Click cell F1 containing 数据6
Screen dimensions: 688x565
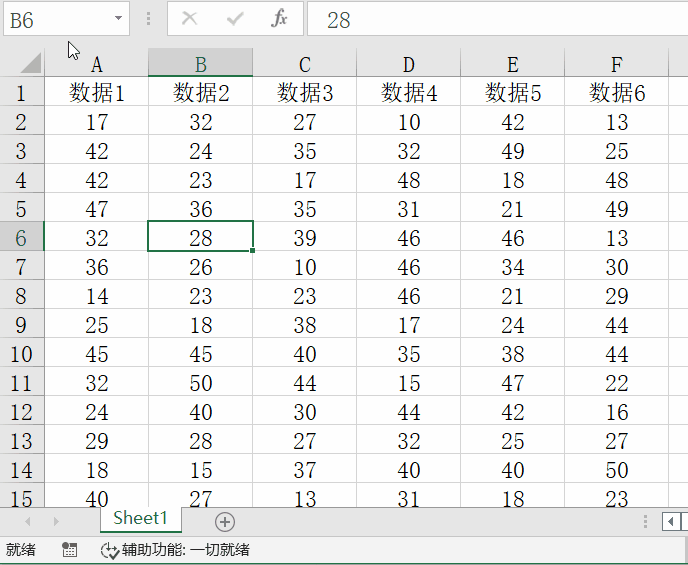[616, 92]
